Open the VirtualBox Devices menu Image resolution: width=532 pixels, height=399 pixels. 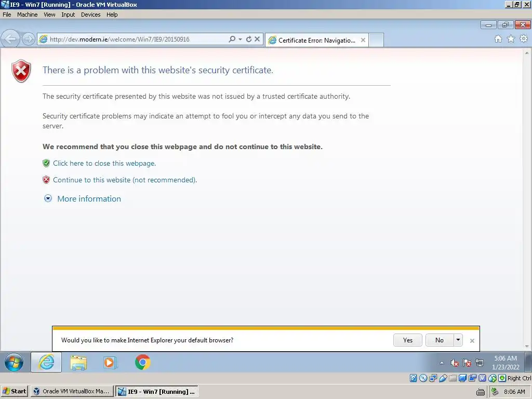point(90,15)
